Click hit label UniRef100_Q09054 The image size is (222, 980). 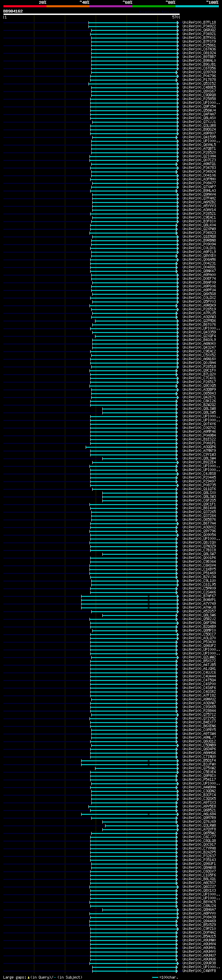pyautogui.click(x=199, y=535)
